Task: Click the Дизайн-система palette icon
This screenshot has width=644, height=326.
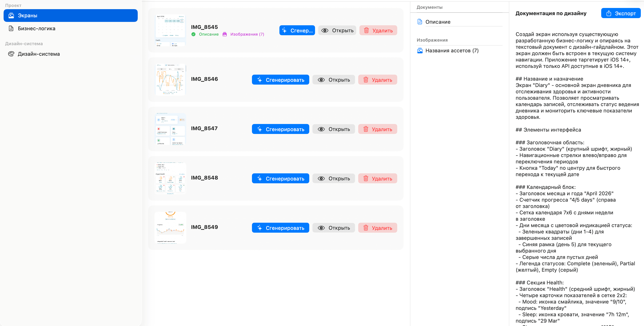Action: pyautogui.click(x=11, y=54)
